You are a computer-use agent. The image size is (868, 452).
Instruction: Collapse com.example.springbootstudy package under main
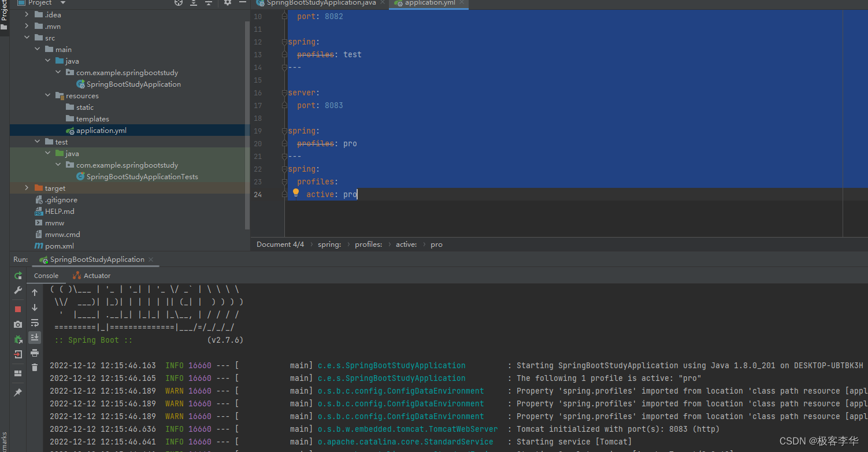coord(58,72)
